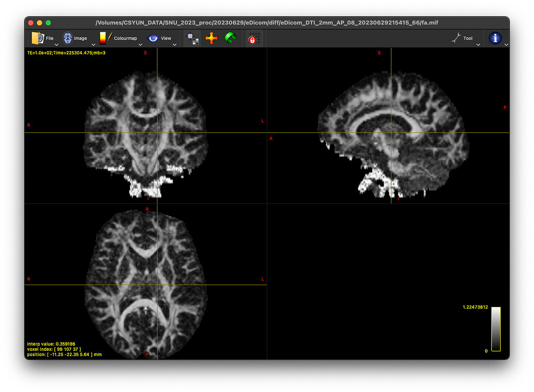534x392 pixels.
Task: Expand the File dropdown chevron
Action: [x=56, y=44]
